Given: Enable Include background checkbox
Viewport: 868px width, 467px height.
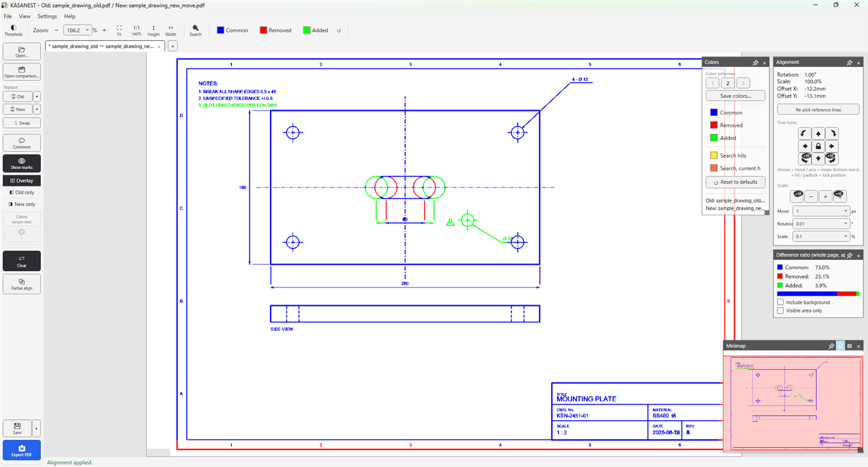Looking at the screenshot, I should coord(781,302).
